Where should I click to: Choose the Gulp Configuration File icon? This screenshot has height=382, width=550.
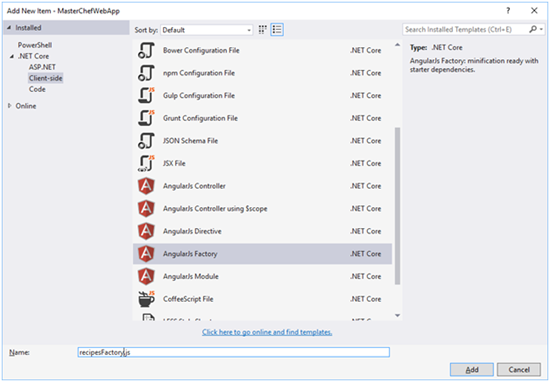tap(146, 95)
